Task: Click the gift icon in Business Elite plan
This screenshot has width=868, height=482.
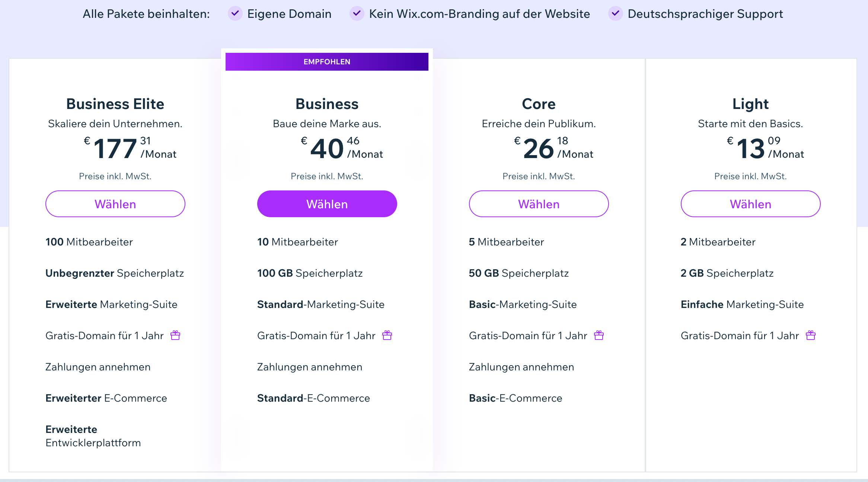Action: (175, 335)
